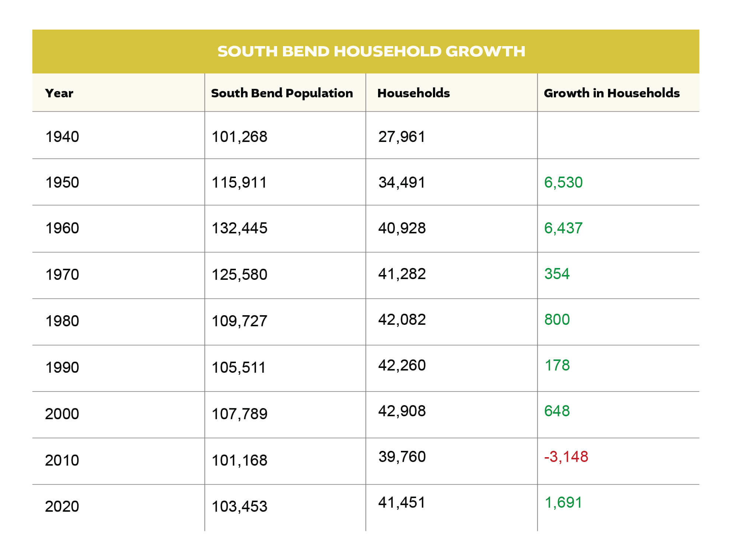The width and height of the screenshot is (737, 560).
Task: Click the green 1,691 growth value
Action: click(563, 502)
